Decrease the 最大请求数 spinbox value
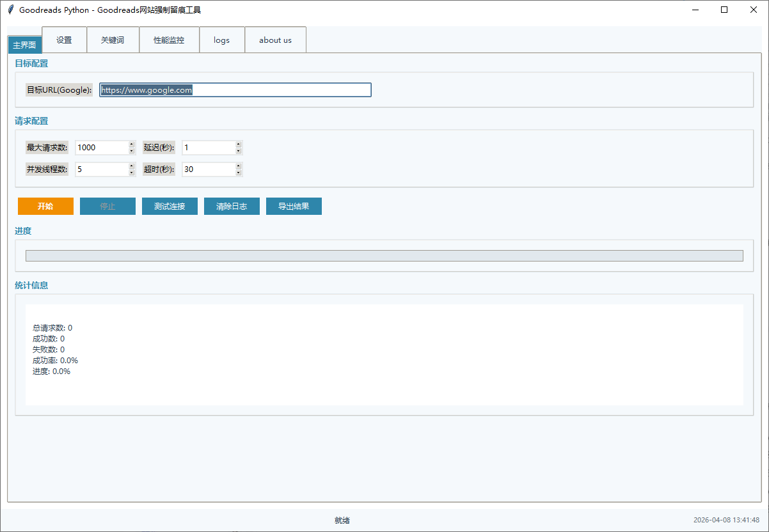Image resolution: width=769 pixels, height=532 pixels. click(132, 151)
